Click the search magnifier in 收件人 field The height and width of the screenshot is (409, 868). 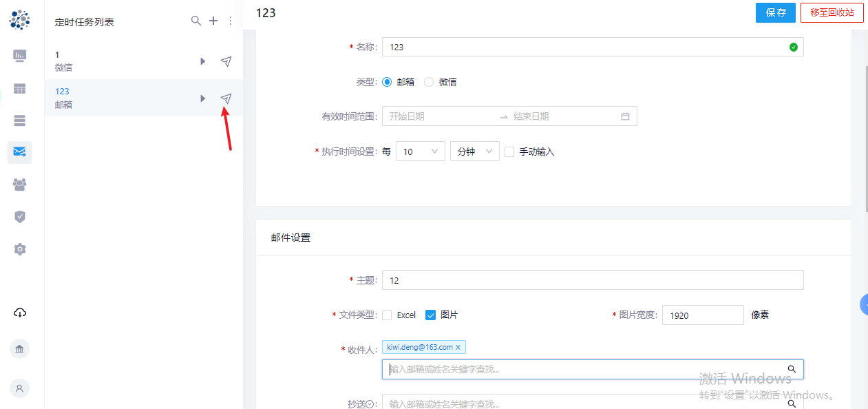[792, 369]
